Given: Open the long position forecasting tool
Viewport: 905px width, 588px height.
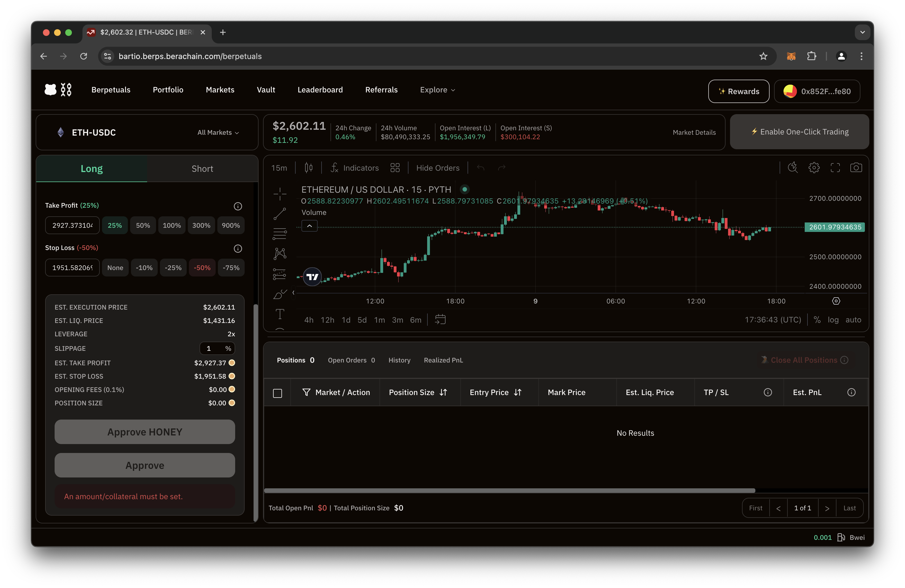Looking at the screenshot, I should (280, 274).
